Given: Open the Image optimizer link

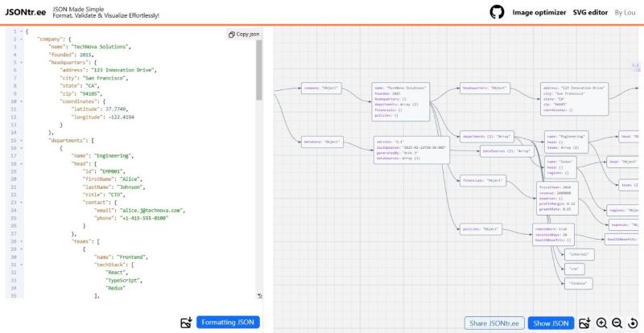Looking at the screenshot, I should (x=539, y=12).
